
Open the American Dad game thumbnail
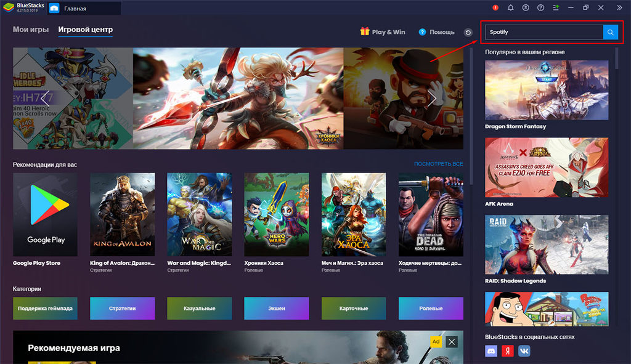coord(547,309)
